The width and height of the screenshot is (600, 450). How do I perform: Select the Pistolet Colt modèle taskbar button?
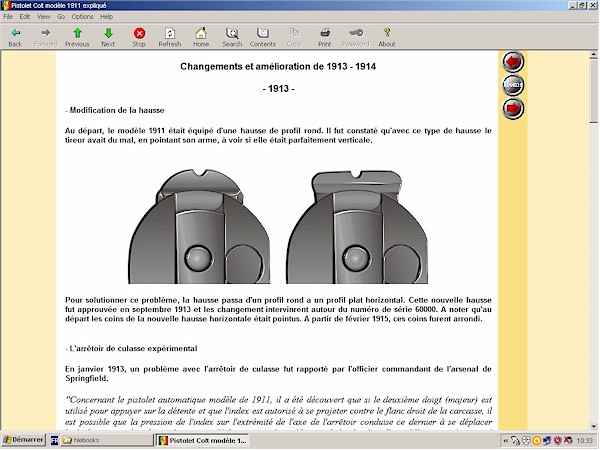pyautogui.click(x=203, y=440)
